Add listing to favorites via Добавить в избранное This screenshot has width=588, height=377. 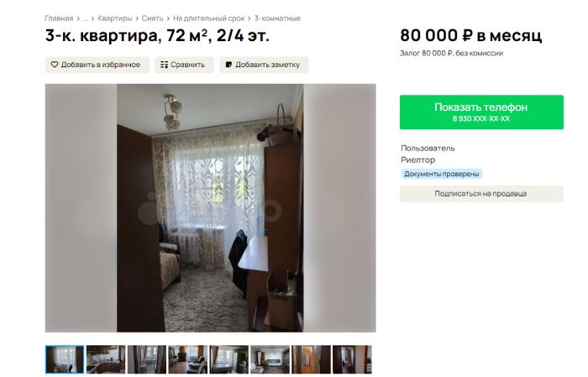97,65
